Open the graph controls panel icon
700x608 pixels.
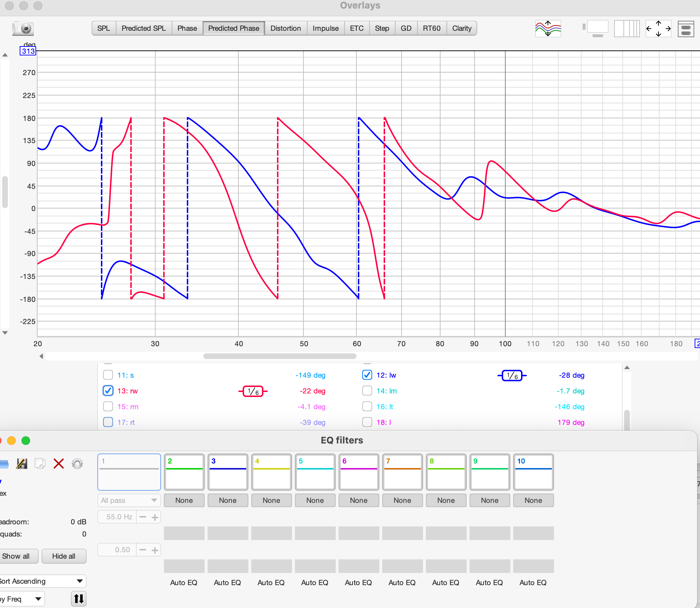[686, 28]
